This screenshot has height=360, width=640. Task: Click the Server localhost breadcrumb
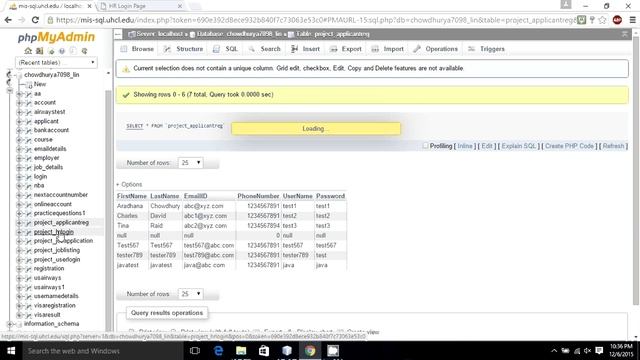click(160, 34)
